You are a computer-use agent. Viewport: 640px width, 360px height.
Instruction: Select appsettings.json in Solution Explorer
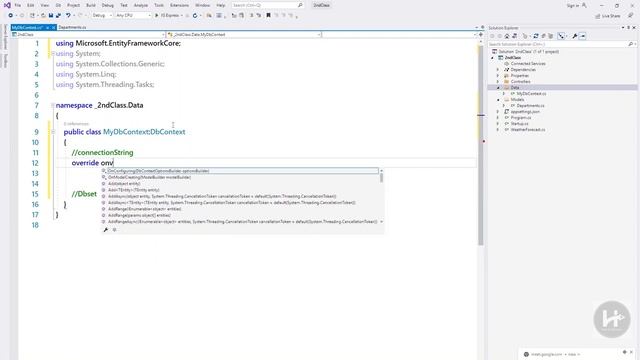click(x=525, y=111)
